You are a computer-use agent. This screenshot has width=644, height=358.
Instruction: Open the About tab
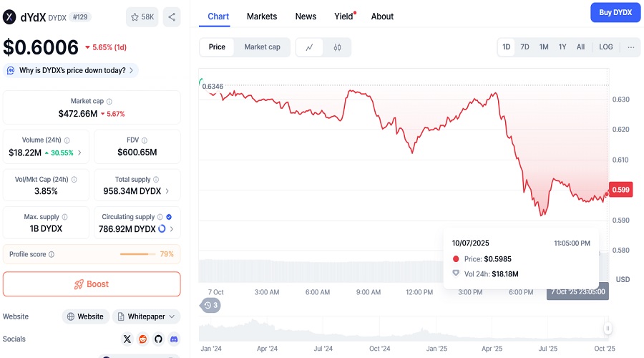382,16
